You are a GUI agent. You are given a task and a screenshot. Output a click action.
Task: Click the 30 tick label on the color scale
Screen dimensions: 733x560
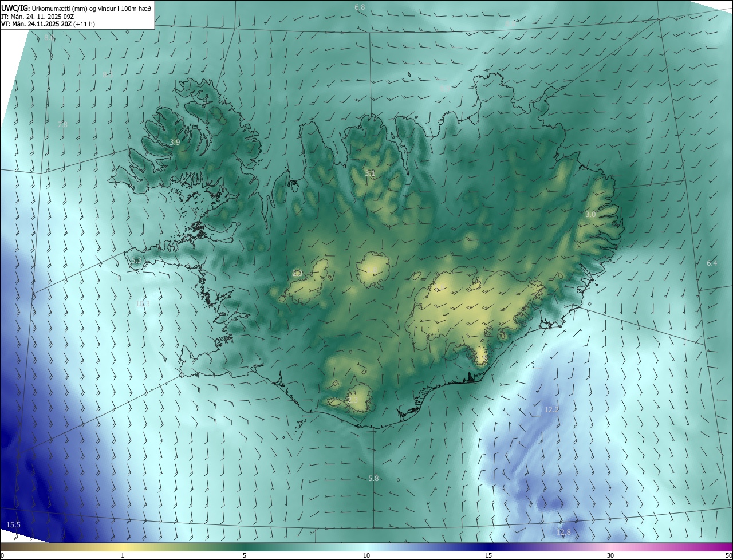610,555
